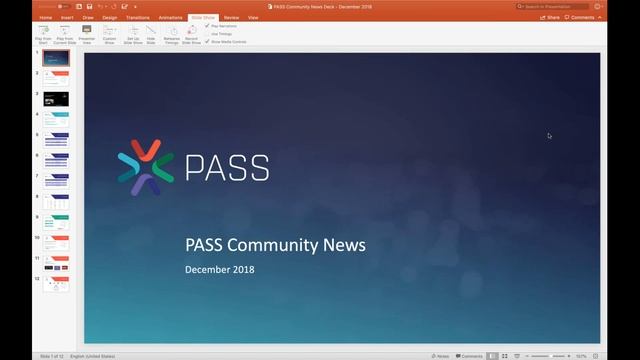Open the Custom Show dropdown

tap(109, 34)
